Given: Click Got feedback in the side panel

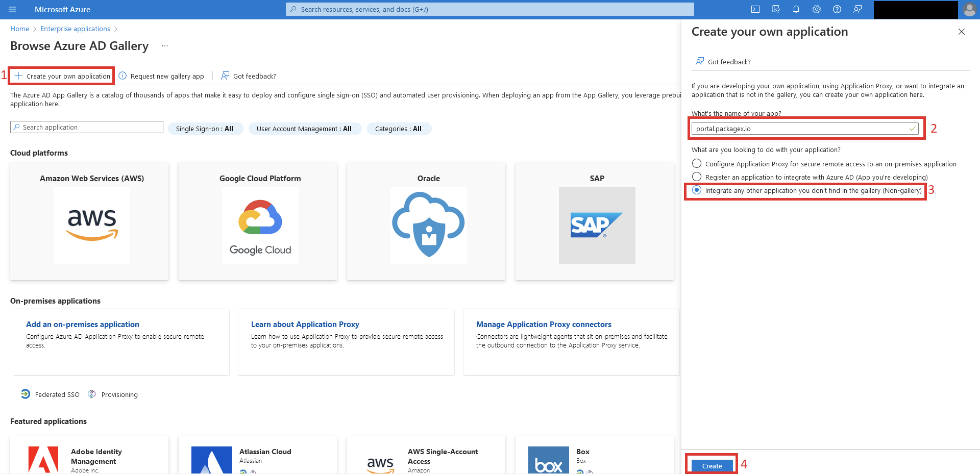Looking at the screenshot, I should [x=723, y=62].
